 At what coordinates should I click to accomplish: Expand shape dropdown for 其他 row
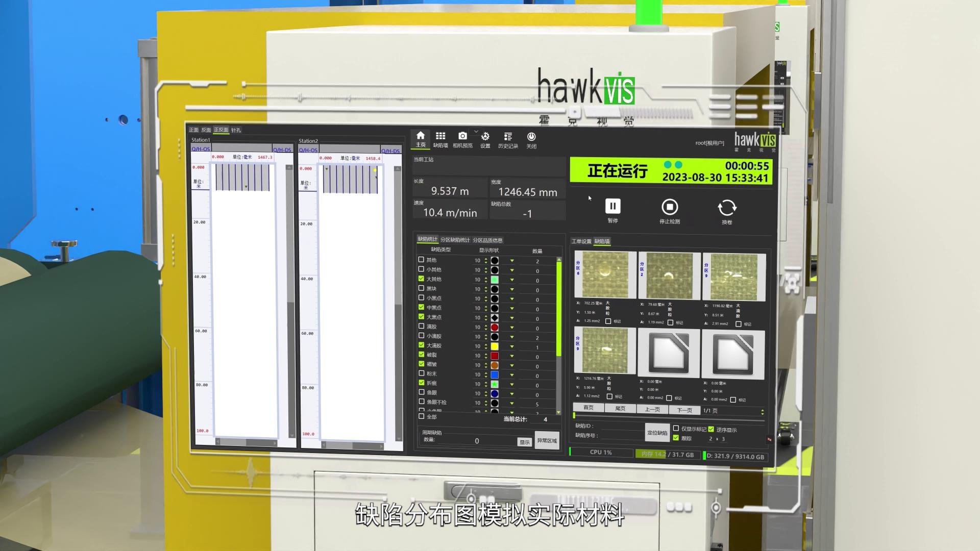pos(512,261)
